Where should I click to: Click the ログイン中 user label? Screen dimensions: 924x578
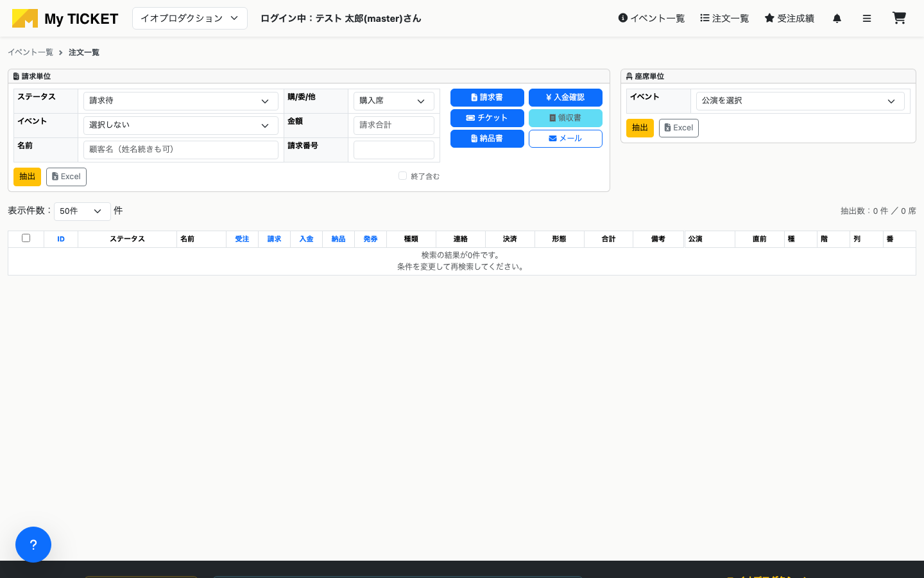pos(341,19)
